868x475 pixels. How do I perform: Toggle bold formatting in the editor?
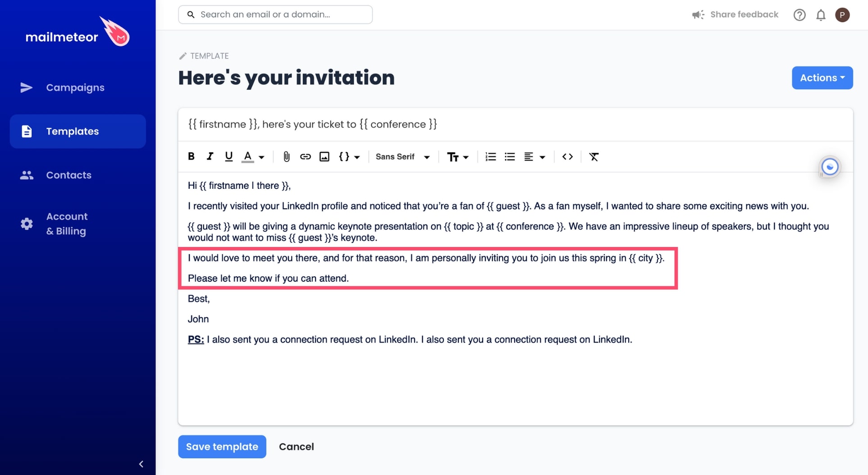[x=191, y=156]
